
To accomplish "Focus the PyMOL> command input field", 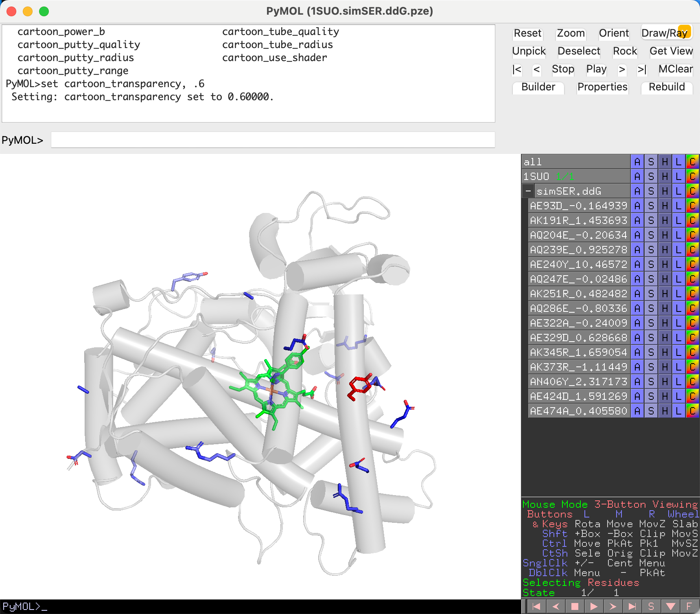I will [x=273, y=140].
